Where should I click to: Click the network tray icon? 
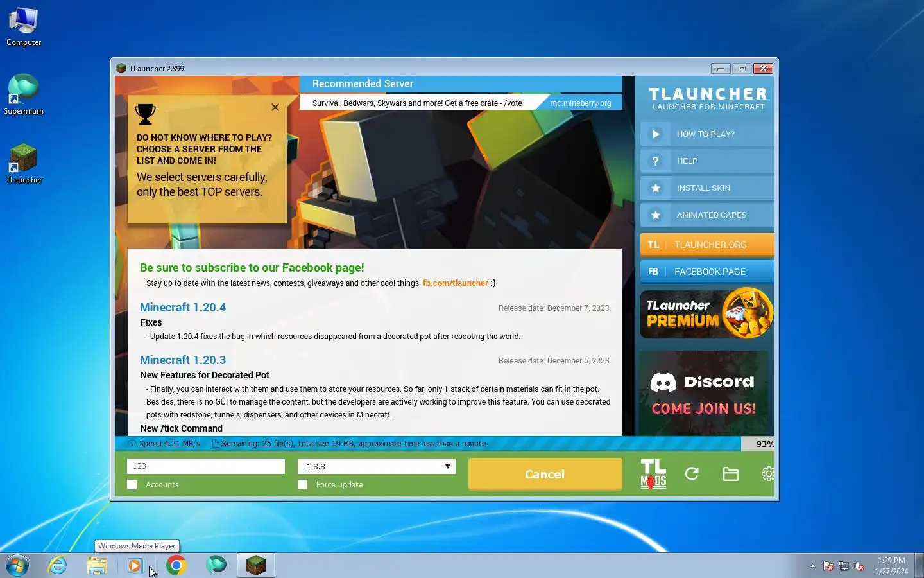[x=844, y=566]
